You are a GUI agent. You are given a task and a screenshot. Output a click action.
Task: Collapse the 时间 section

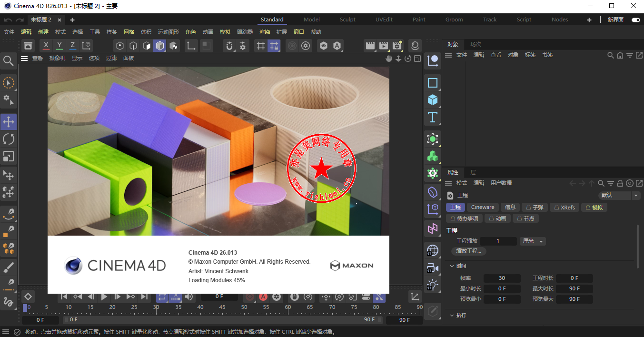(452, 266)
